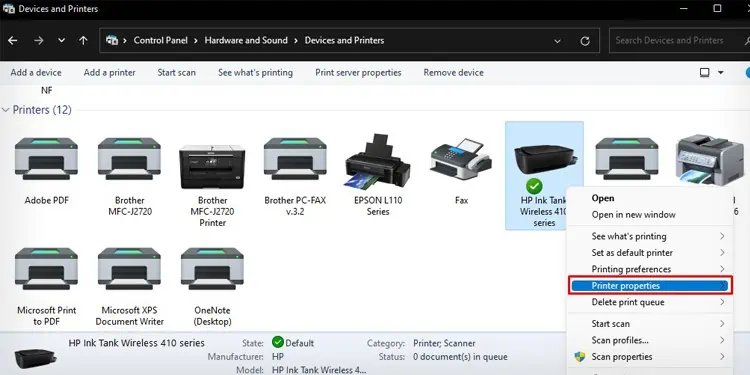This screenshot has height=375, width=750.
Task: Expand Scan profiles submenu arrow
Action: 722,340
